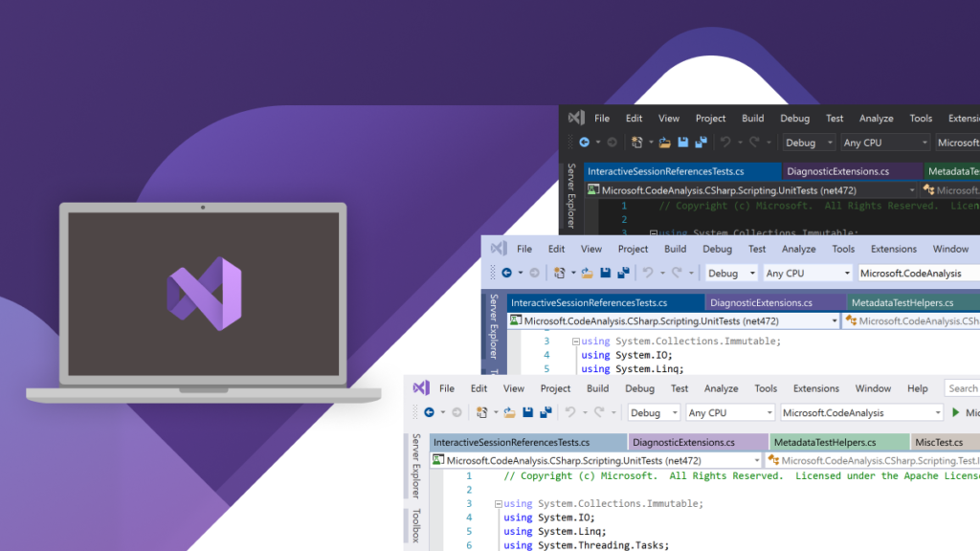Click the Navigate Backward arrow
Image resolution: width=980 pixels, height=551 pixels.
[x=428, y=411]
